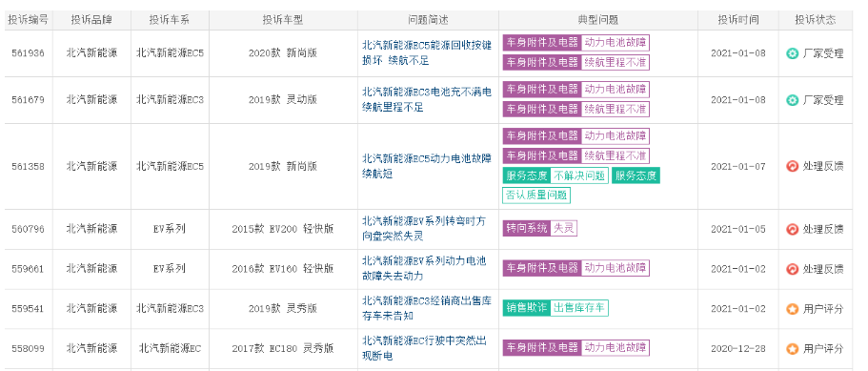
Task: Click model cell 2016款 EV160 轻快版
Action: [283, 269]
